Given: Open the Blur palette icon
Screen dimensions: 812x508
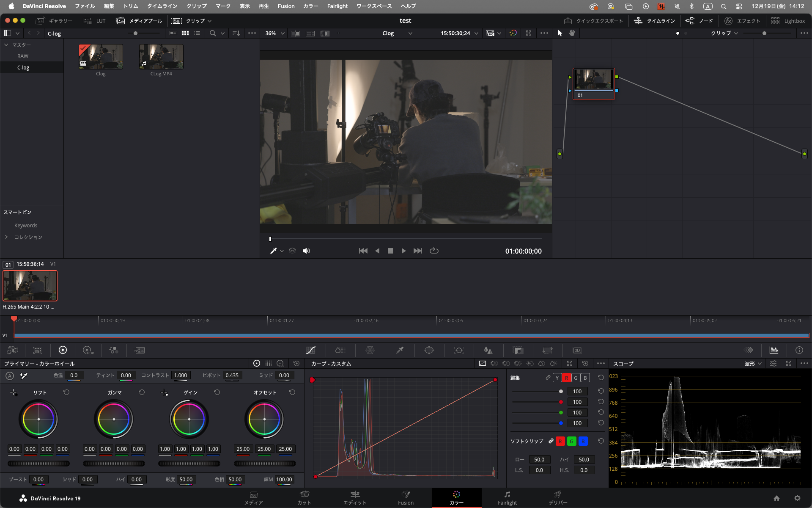Looking at the screenshot, I should tap(488, 350).
